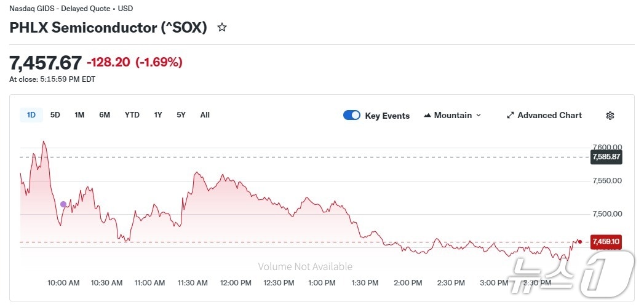Select the 1D time range tab
The image size is (644, 307).
point(31,115)
